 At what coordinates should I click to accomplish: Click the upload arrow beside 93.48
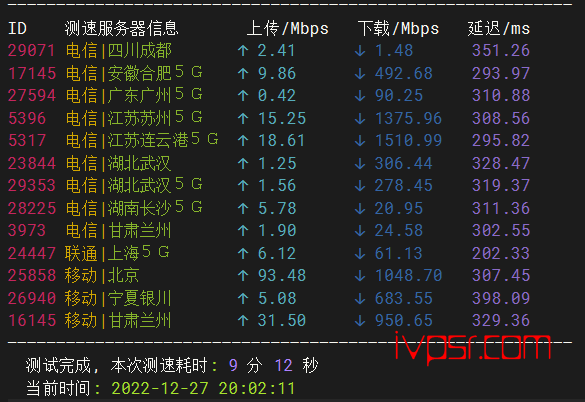[x=243, y=276]
